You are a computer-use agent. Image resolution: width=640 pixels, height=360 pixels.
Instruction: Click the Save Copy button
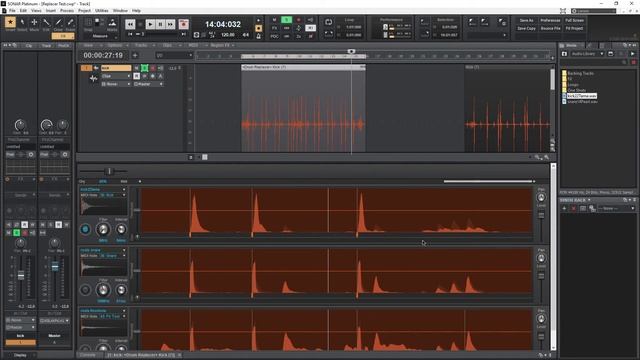[x=526, y=29]
